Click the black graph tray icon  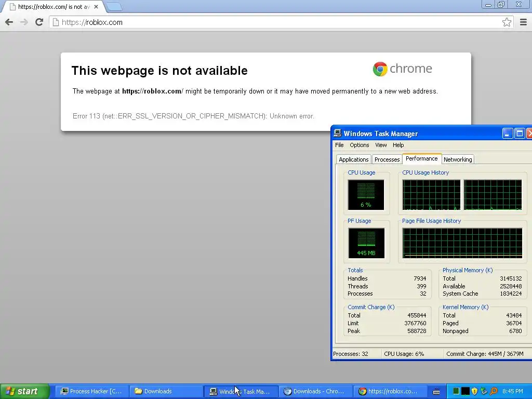465,391
